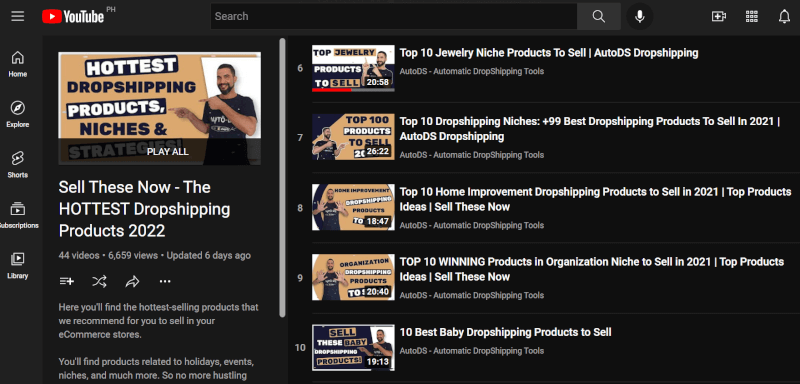
Task: Open Library in sidebar
Action: [x=17, y=266]
